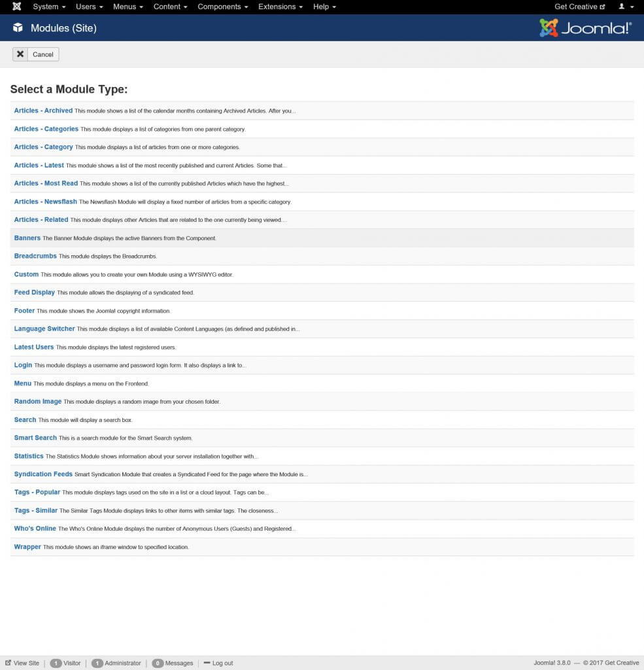
Task: Click the Joomla! logo at top right
Action: pyautogui.click(x=584, y=28)
